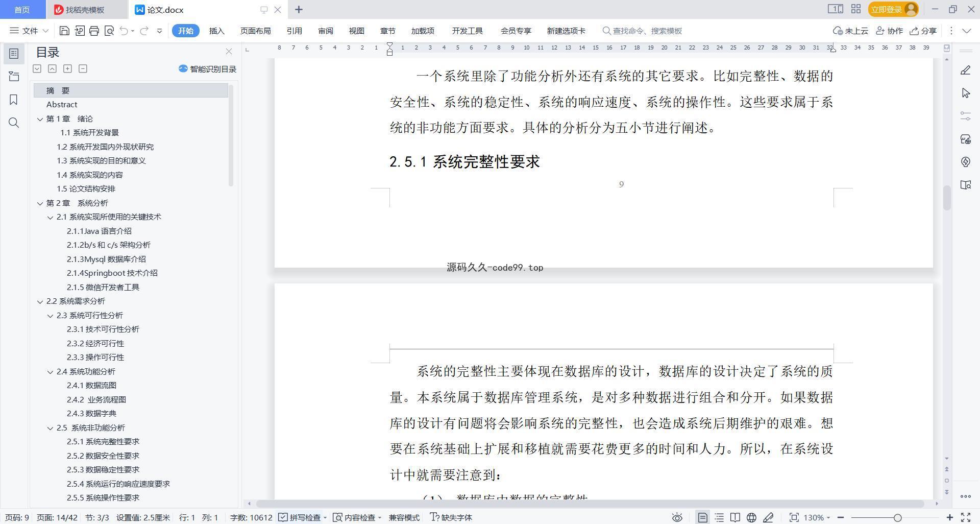
Task: Jump to 2.4.3 数据字典 in the outline
Action: pyautogui.click(x=91, y=413)
